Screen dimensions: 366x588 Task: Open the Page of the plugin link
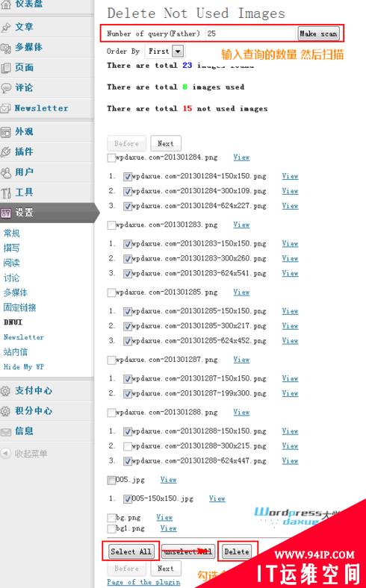pos(143,582)
